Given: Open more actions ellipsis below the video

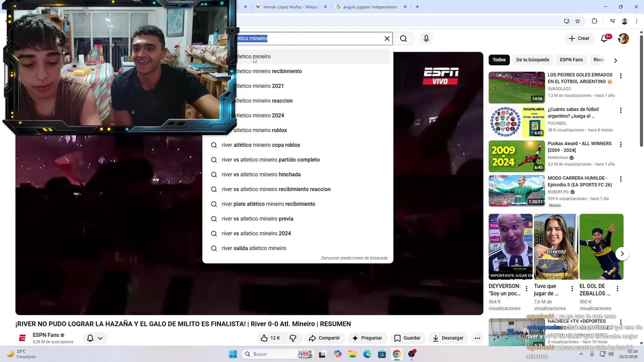Looking at the screenshot, I should pyautogui.click(x=477, y=338).
